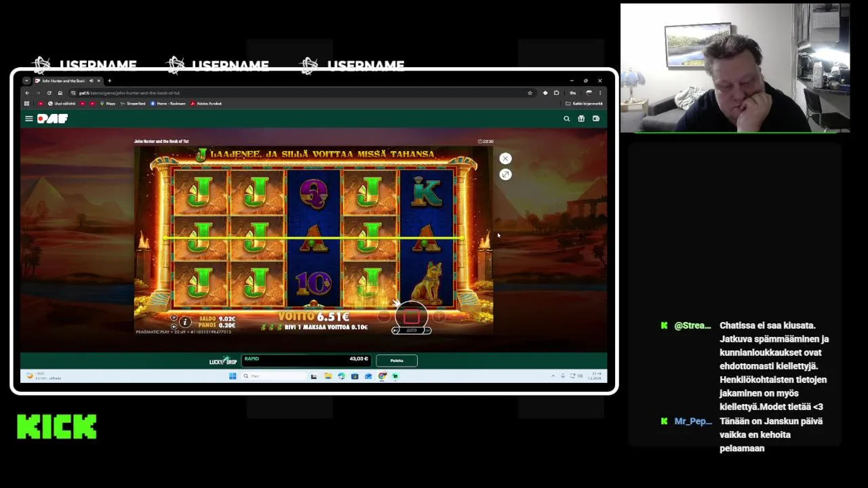Image resolution: width=868 pixels, height=488 pixels.
Task: Open the Paf hamburger menu
Action: click(x=28, y=119)
